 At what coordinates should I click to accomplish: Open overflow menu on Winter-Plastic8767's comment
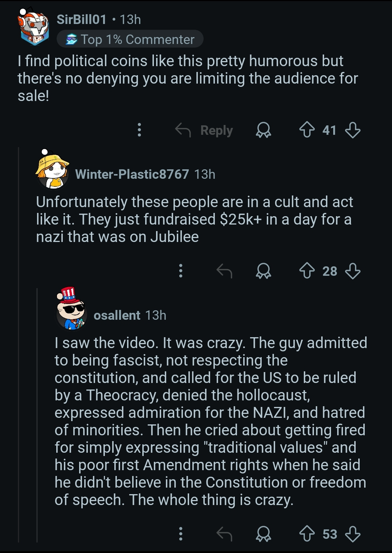(x=180, y=271)
